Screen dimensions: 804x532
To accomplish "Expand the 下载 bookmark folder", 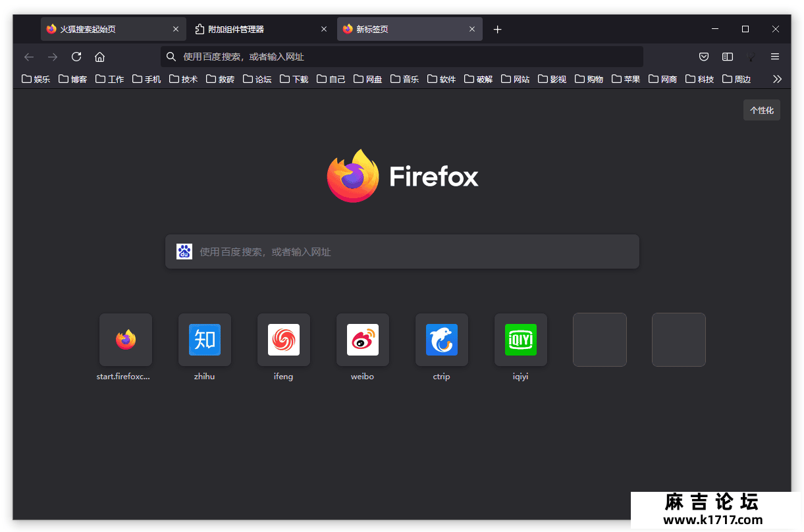I will tap(294, 79).
